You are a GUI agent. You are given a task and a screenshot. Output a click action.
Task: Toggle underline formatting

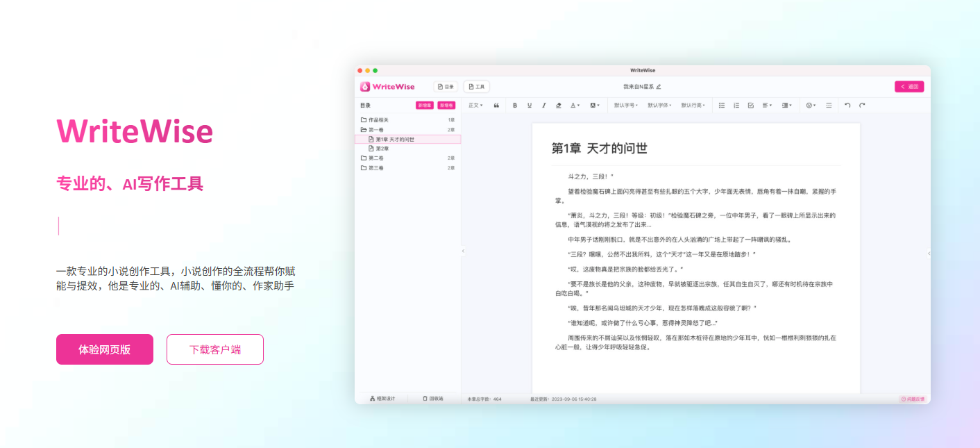point(530,106)
